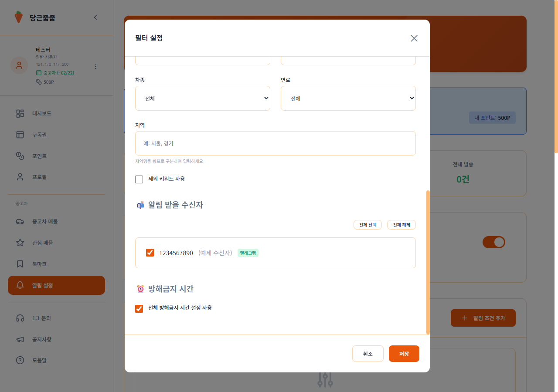Turn off the orange toggle switch

494,242
